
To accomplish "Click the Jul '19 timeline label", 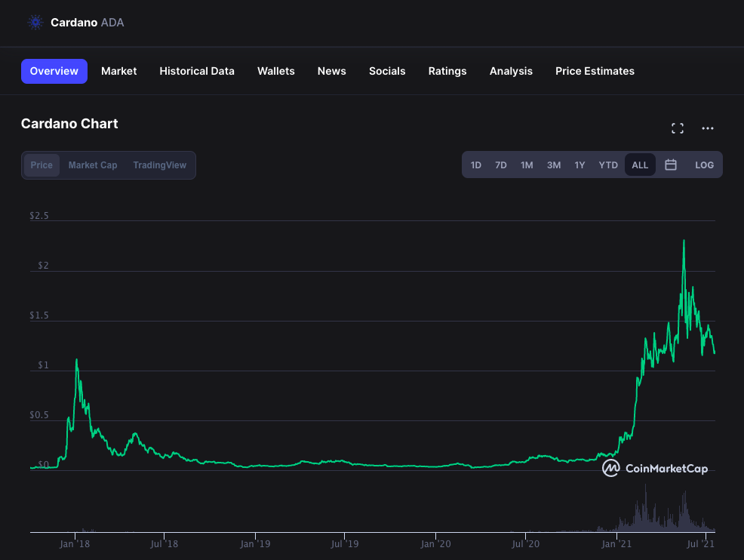I will coord(345,544).
